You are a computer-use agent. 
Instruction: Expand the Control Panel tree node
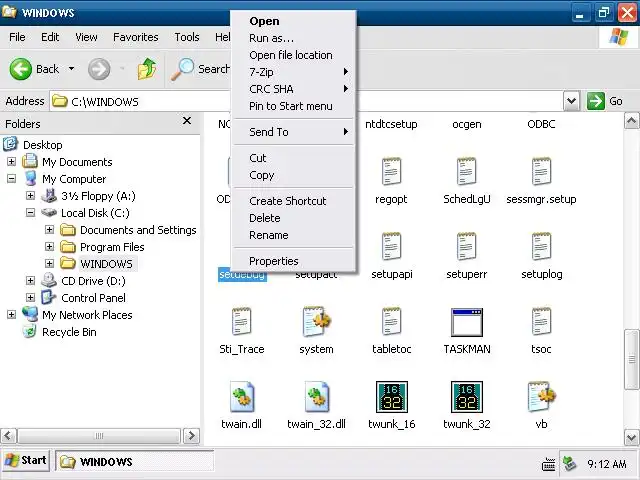(30, 298)
